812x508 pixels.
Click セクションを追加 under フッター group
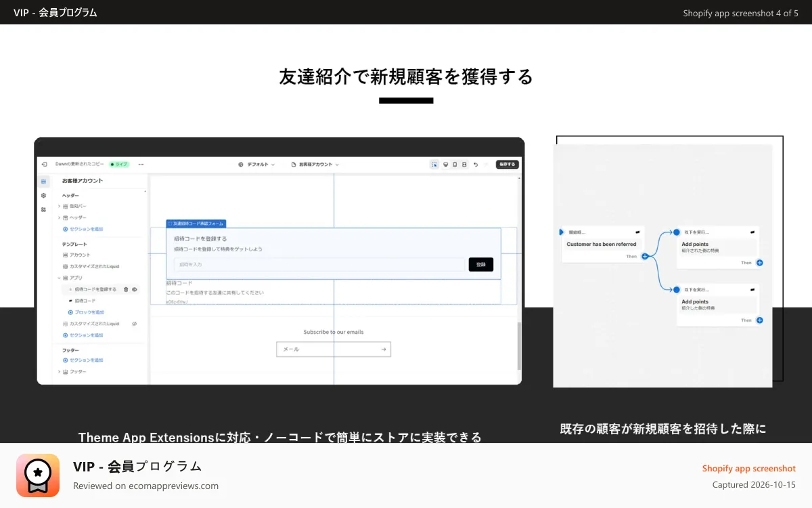coord(83,360)
